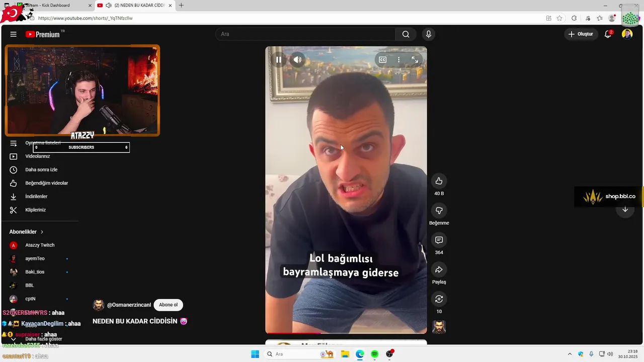
Task: Open the Short's three-dot more options
Action: (398, 60)
